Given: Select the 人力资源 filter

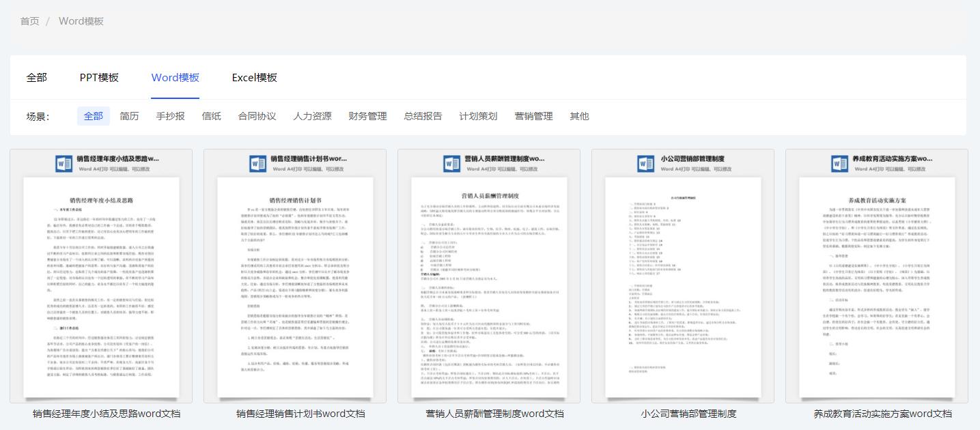Looking at the screenshot, I should coord(311,116).
